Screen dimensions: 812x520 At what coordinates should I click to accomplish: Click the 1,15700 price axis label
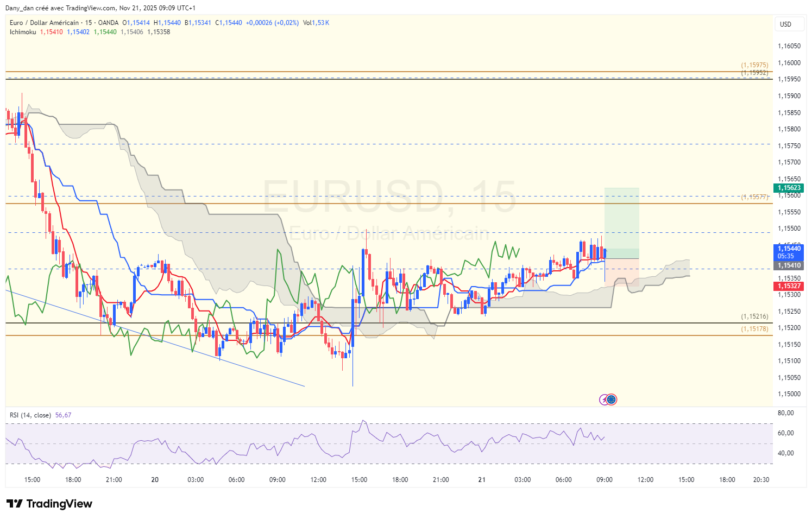tap(789, 162)
